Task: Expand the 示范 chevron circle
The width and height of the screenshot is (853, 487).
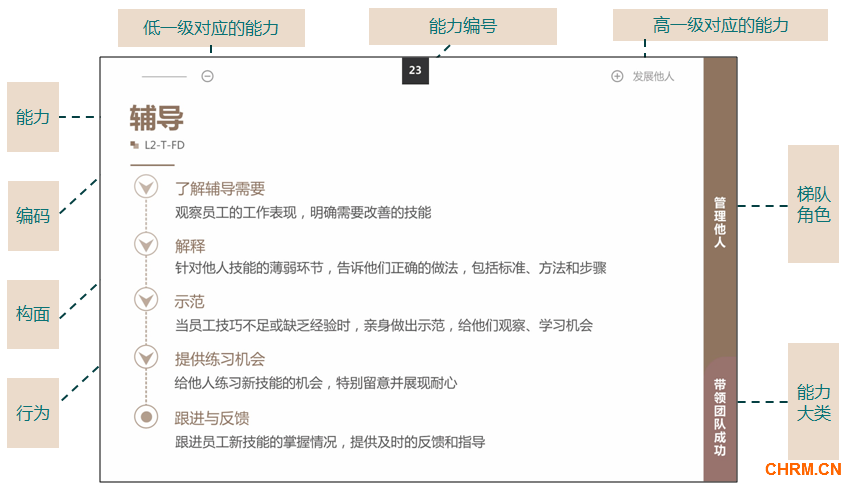Action: click(146, 300)
